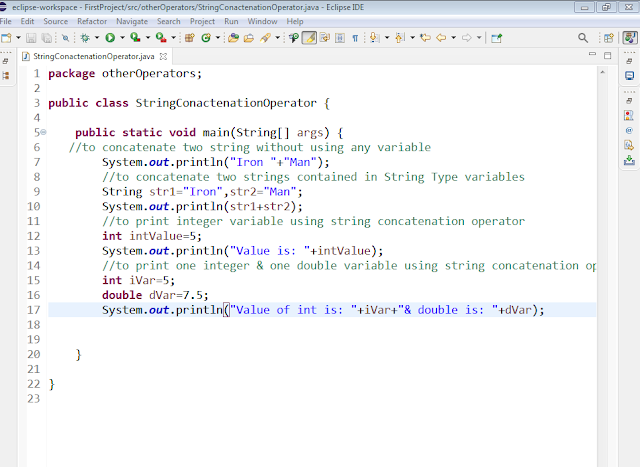Viewport: 640px width, 467px height.
Task: Open the Navigate menu
Action: (132, 21)
